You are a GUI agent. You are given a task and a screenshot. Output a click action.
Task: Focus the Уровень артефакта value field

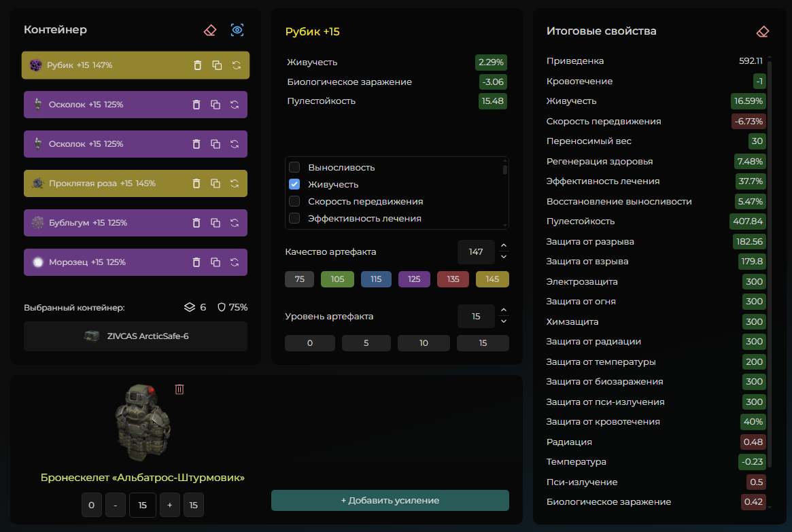tap(476, 317)
